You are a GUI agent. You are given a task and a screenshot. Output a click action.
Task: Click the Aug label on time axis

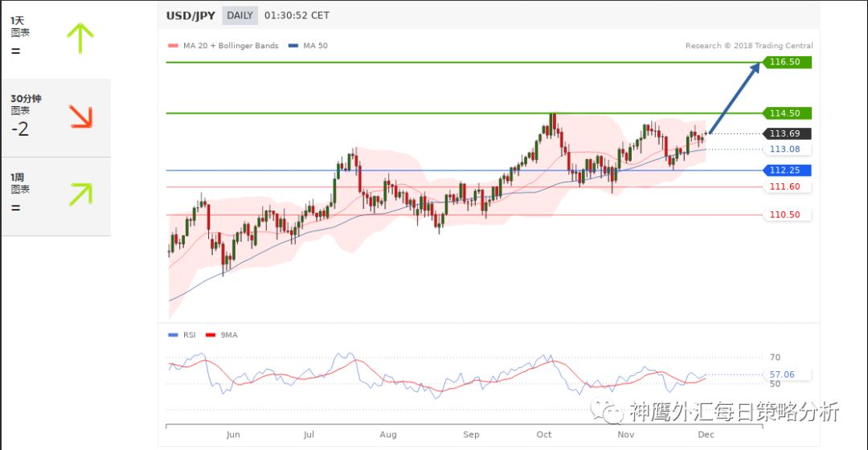pyautogui.click(x=388, y=435)
